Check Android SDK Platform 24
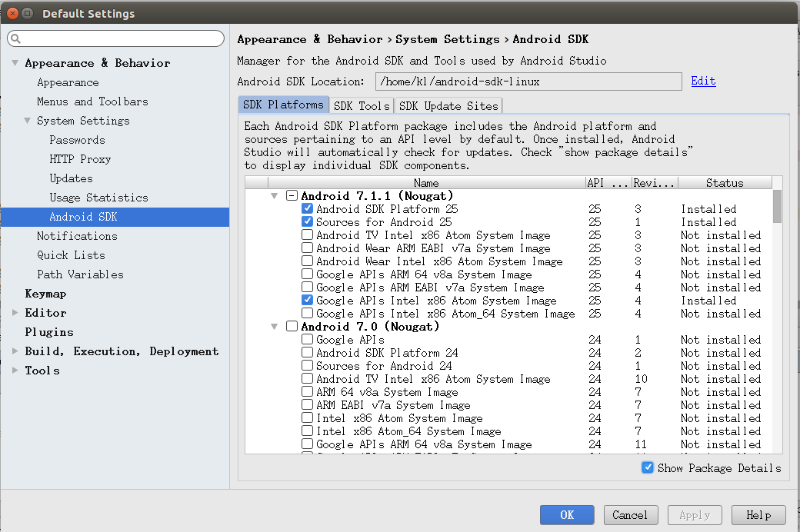Image resolution: width=800 pixels, height=532 pixels. (x=307, y=352)
